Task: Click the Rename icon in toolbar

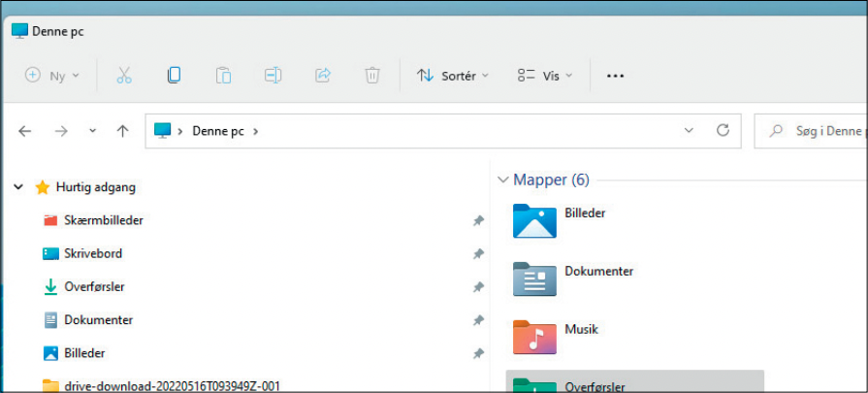Action: coord(273,76)
